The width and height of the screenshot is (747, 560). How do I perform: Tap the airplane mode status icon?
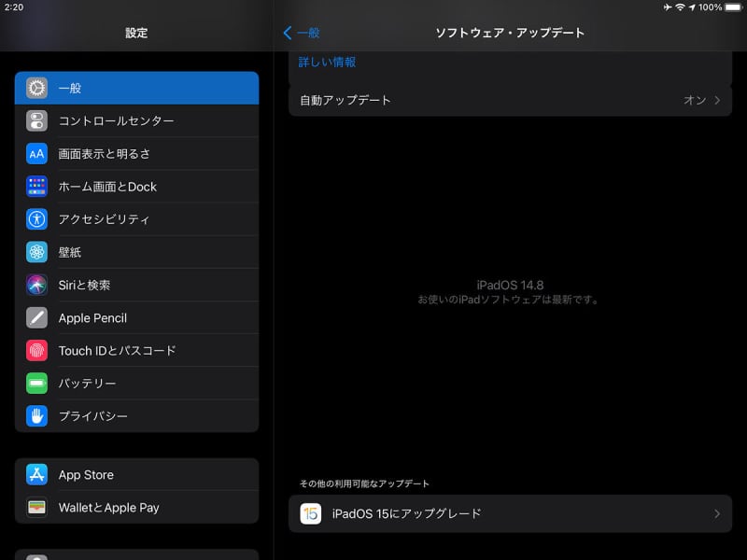668,7
